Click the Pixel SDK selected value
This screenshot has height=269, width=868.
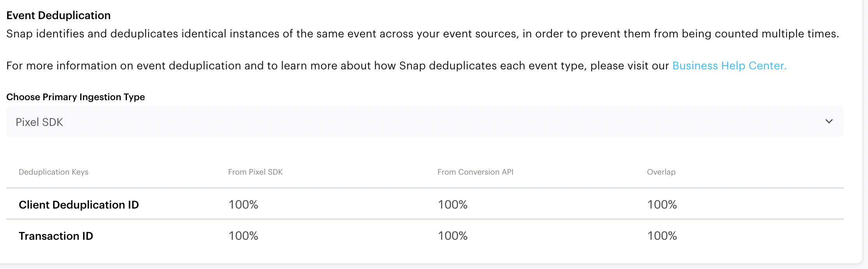39,122
